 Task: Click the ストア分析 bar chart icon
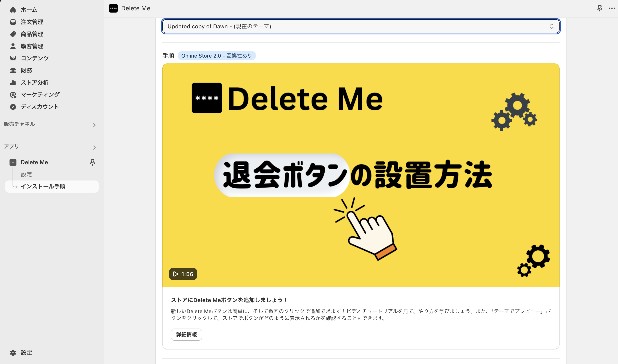[x=13, y=82]
